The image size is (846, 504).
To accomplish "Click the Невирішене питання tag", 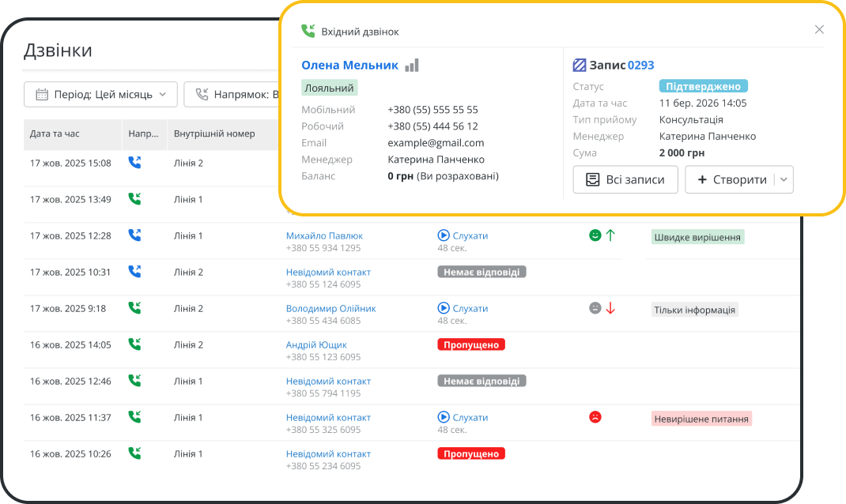I will point(701,419).
